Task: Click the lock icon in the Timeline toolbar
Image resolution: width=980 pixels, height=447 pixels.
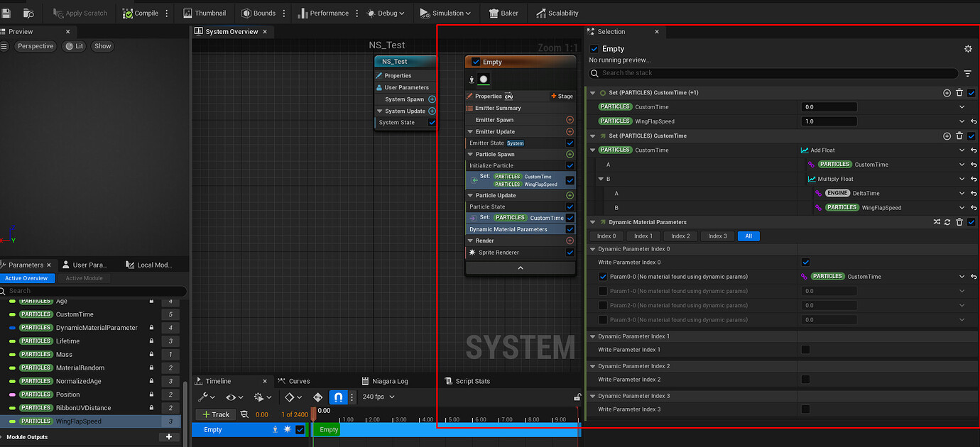Action: 577,397
